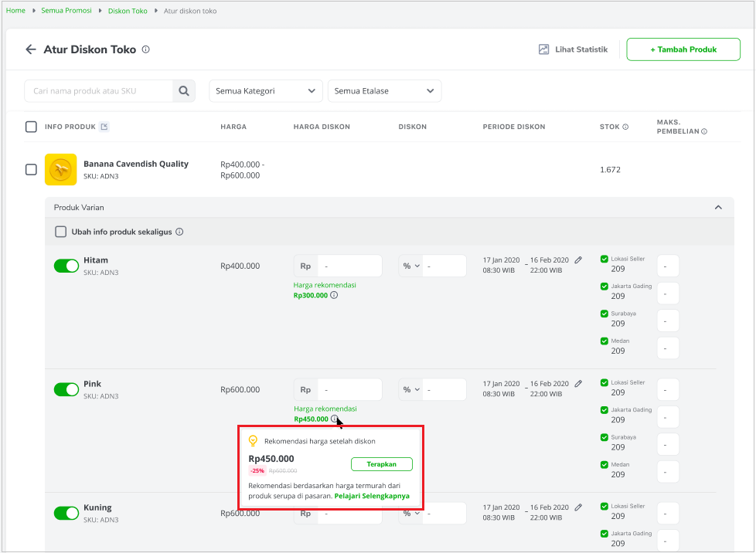This screenshot has height=553, width=756.
Task: Click the -25% badge in recommendation popup
Action: [x=257, y=470]
